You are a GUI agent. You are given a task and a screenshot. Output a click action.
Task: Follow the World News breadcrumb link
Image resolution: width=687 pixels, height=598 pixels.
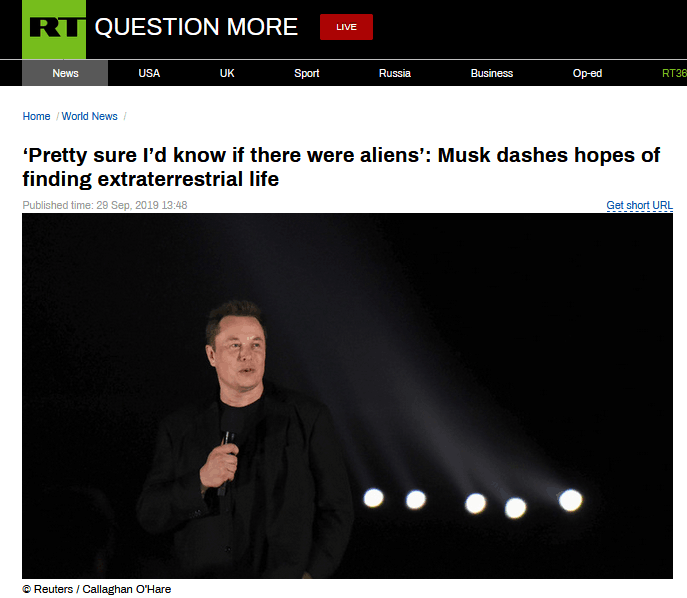click(89, 116)
